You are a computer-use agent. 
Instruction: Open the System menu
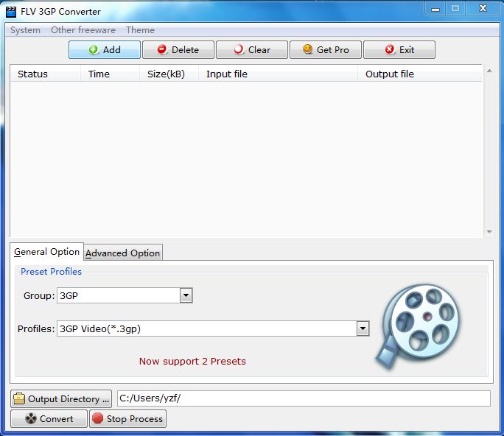tap(25, 30)
